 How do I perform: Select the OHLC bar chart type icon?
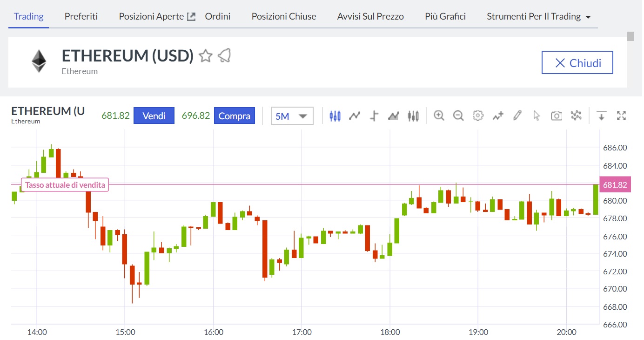(374, 116)
